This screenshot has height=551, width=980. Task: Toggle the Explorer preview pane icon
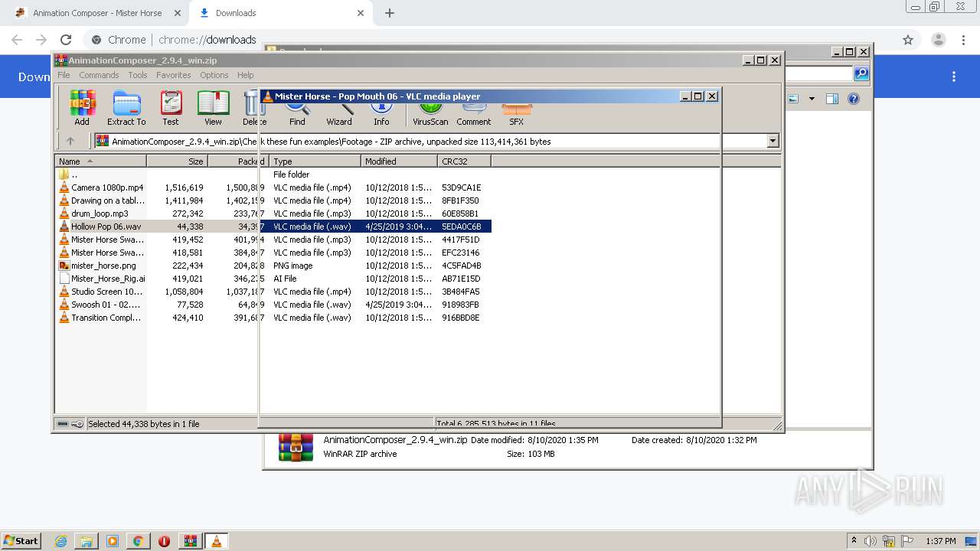click(x=832, y=99)
